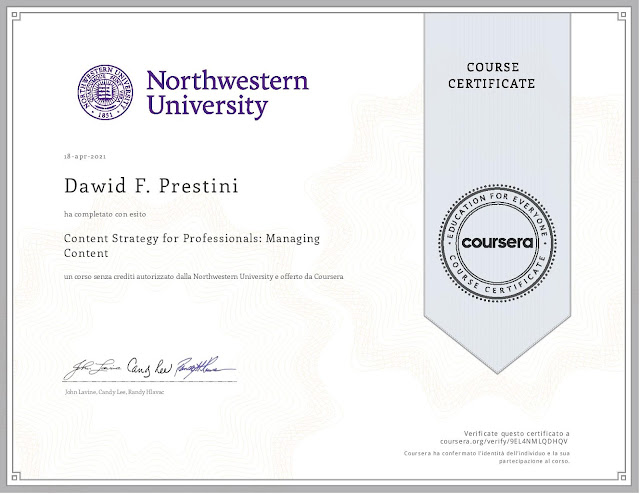The height and width of the screenshot is (494, 640).
Task: Click the Coursera course certificate seal
Action: 497,243
